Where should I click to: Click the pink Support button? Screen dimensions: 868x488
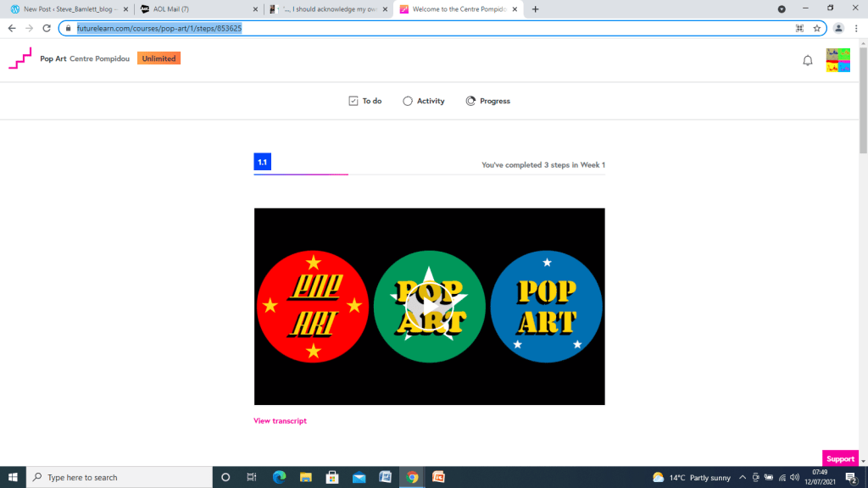(839, 458)
